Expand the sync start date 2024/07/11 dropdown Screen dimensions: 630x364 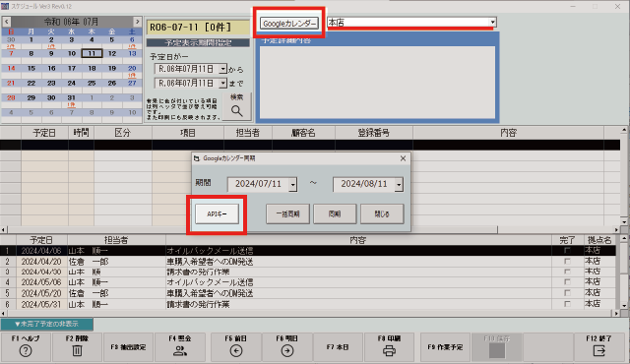[293, 185]
